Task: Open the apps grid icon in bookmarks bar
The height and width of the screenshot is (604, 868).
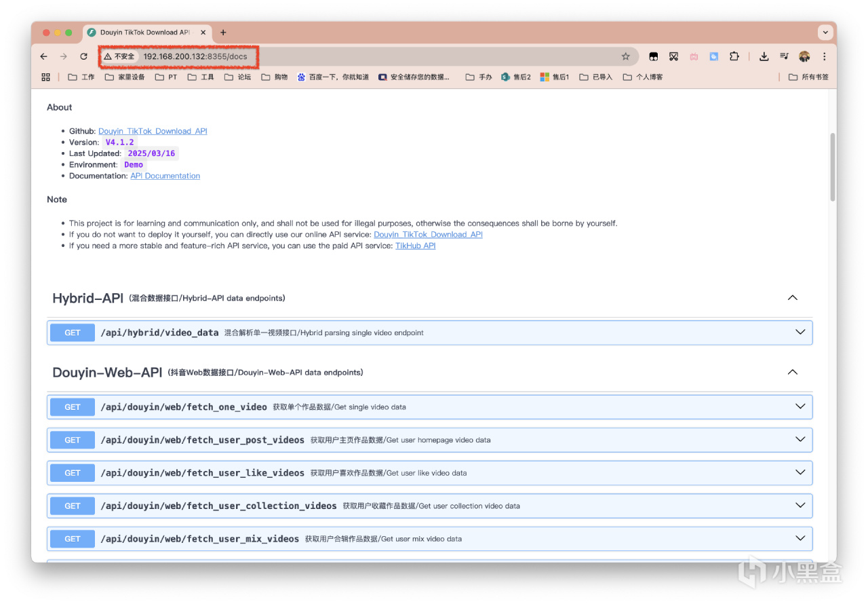Action: [x=46, y=77]
